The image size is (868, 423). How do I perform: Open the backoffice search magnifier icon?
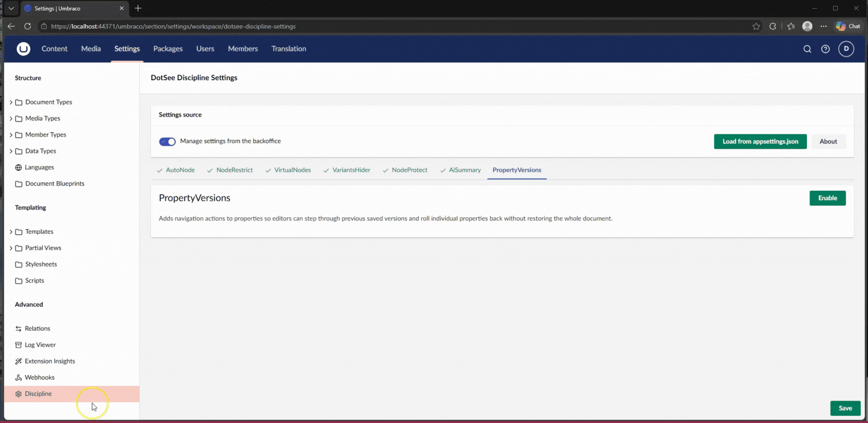pos(807,49)
